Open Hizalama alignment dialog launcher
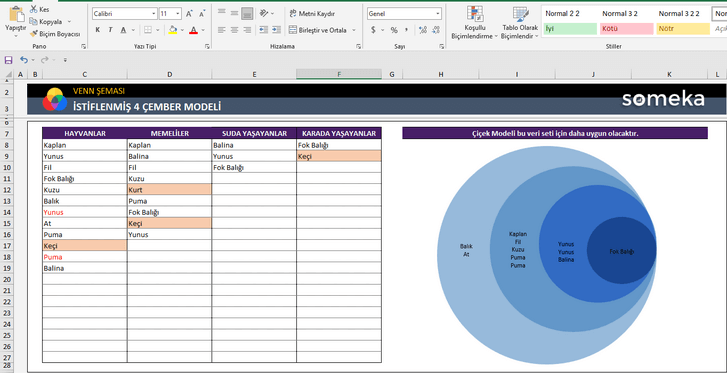727x373 pixels. pyautogui.click(x=358, y=46)
